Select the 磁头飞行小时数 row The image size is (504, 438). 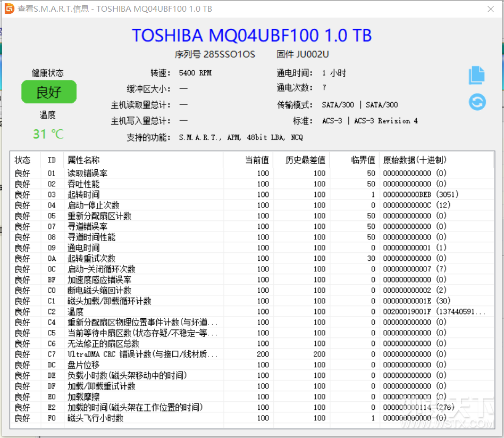[x=253, y=418]
